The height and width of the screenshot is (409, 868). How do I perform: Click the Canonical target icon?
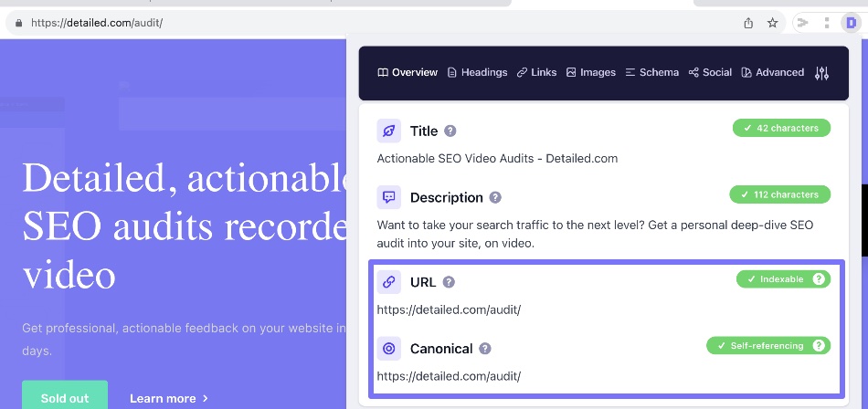pos(388,349)
